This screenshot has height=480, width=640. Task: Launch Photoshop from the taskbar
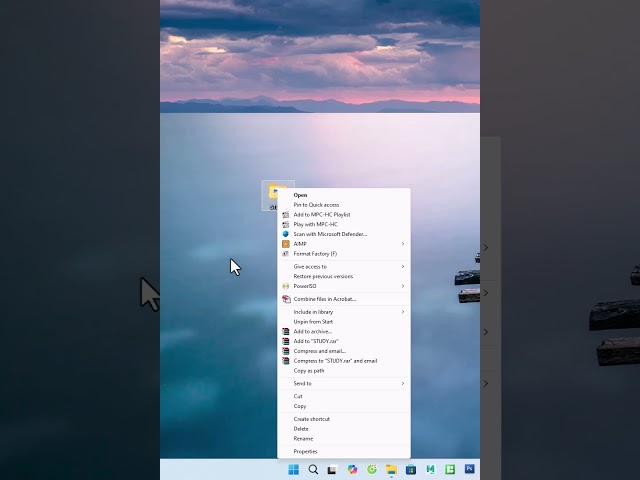(x=470, y=469)
